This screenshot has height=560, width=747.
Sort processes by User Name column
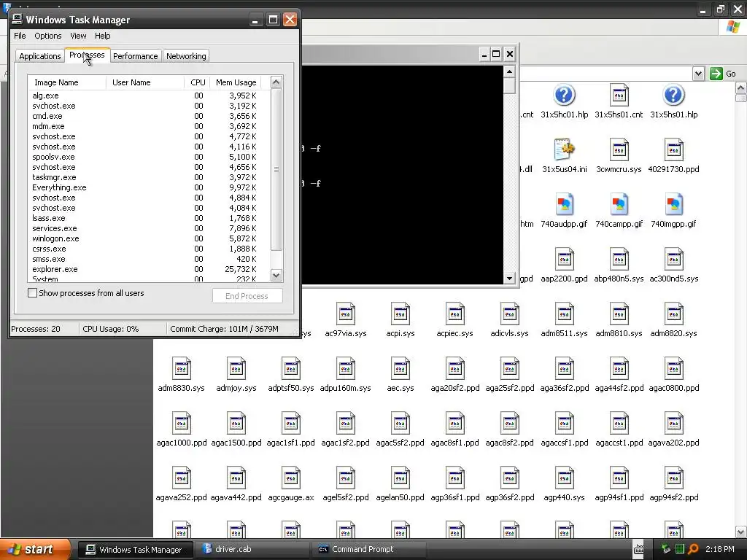click(145, 82)
